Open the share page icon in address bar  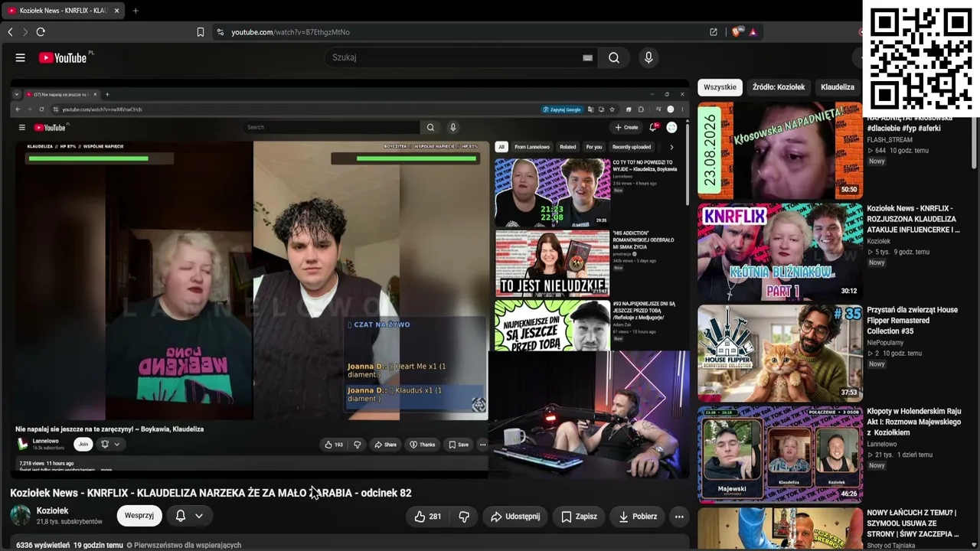coord(714,32)
